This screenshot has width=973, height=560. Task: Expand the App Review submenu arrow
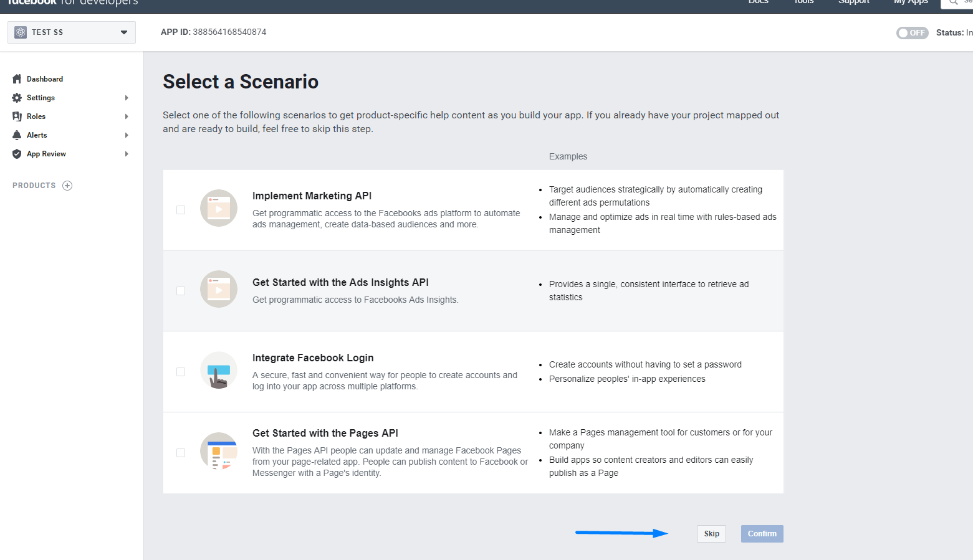[x=127, y=154]
